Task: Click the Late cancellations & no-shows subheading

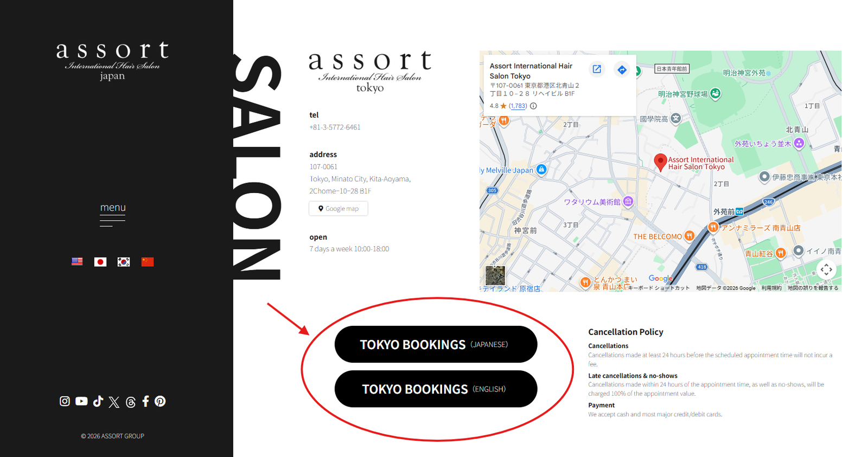Action: pos(633,376)
